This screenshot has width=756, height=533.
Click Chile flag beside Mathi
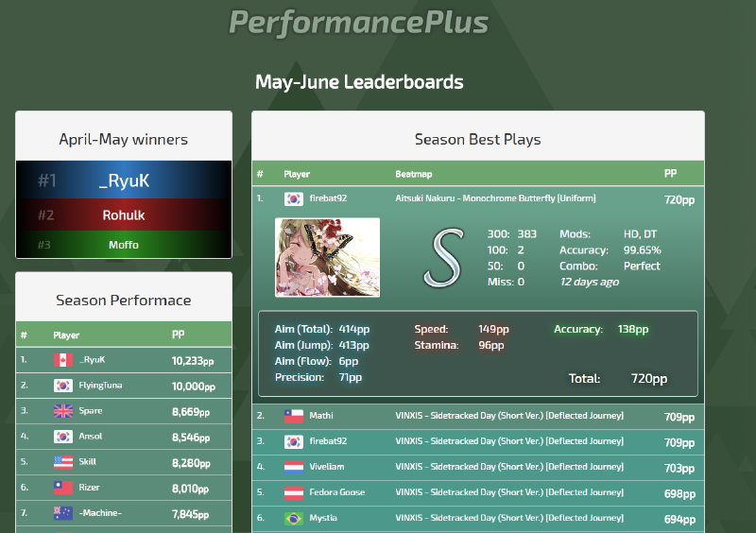[x=294, y=416]
